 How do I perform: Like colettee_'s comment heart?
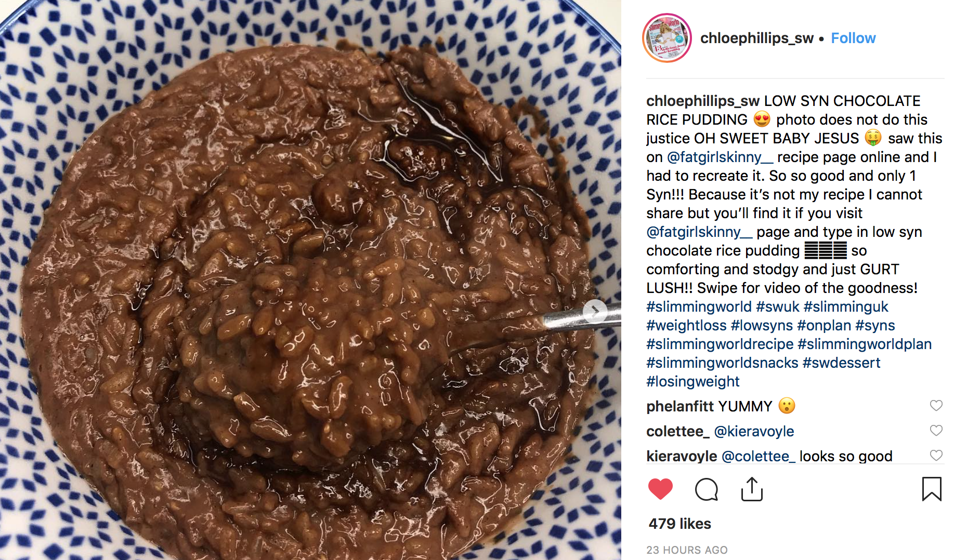(936, 431)
